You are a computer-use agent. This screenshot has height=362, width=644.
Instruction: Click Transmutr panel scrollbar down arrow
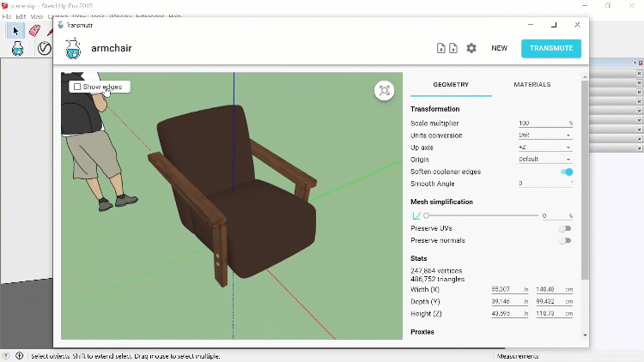[585, 335]
